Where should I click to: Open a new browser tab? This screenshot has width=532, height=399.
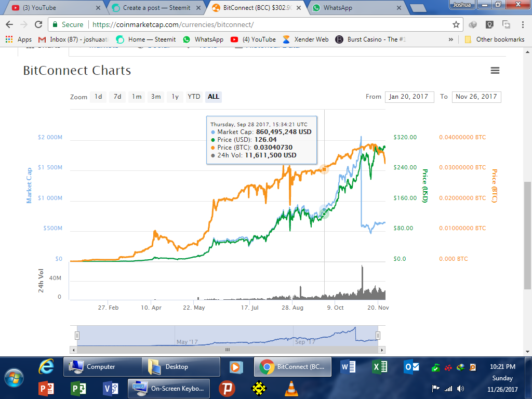(418, 8)
